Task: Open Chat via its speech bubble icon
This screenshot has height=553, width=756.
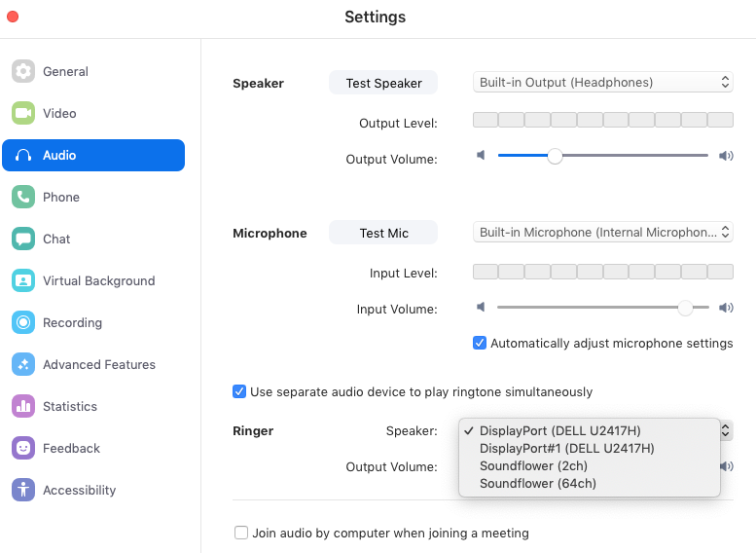Action: point(23,240)
